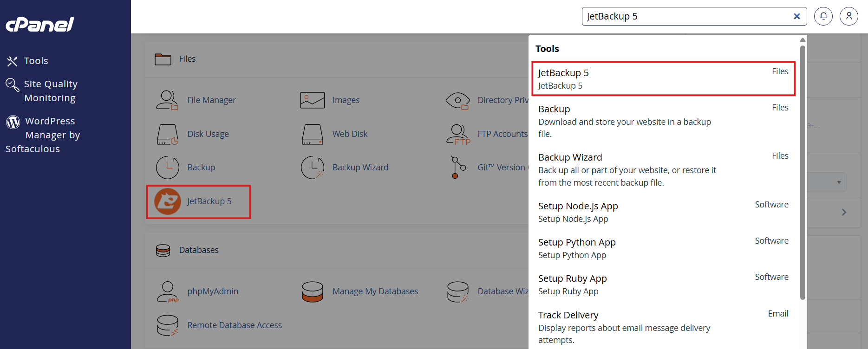The height and width of the screenshot is (349, 868).
Task: Select Track Delivery search result
Action: (663, 327)
